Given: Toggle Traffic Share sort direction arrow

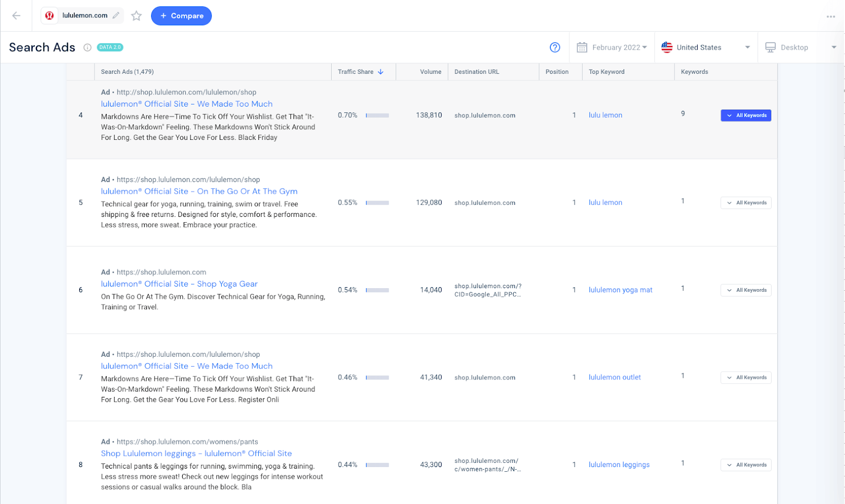Looking at the screenshot, I should click(x=380, y=71).
